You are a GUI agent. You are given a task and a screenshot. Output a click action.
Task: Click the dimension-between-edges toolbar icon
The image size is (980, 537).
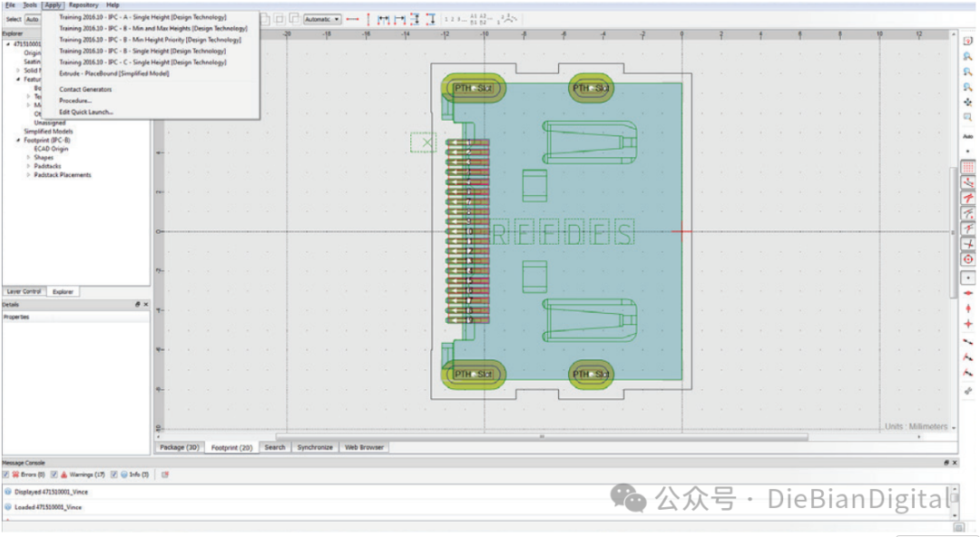[x=384, y=19]
